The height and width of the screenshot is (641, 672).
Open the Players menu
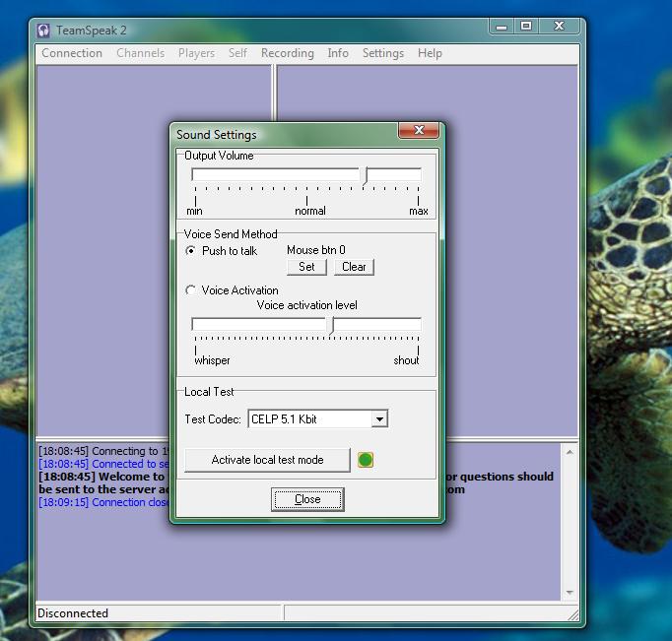click(x=197, y=53)
